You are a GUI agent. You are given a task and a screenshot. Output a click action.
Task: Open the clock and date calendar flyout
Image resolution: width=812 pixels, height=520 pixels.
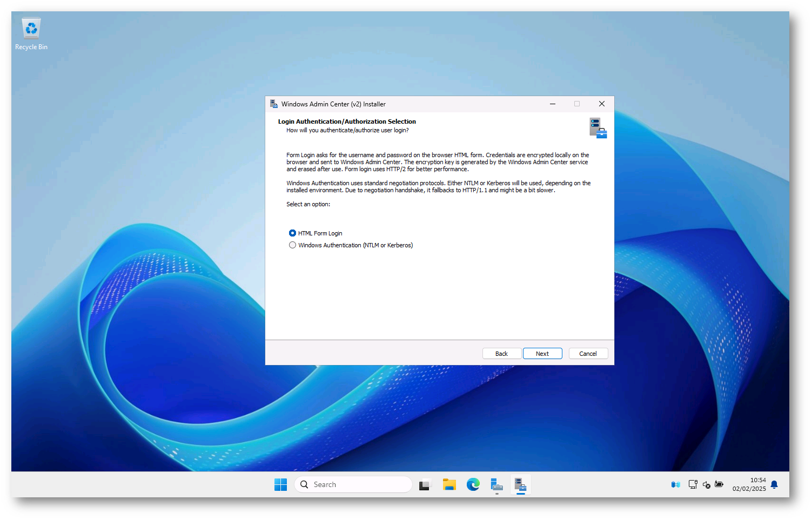coord(749,485)
